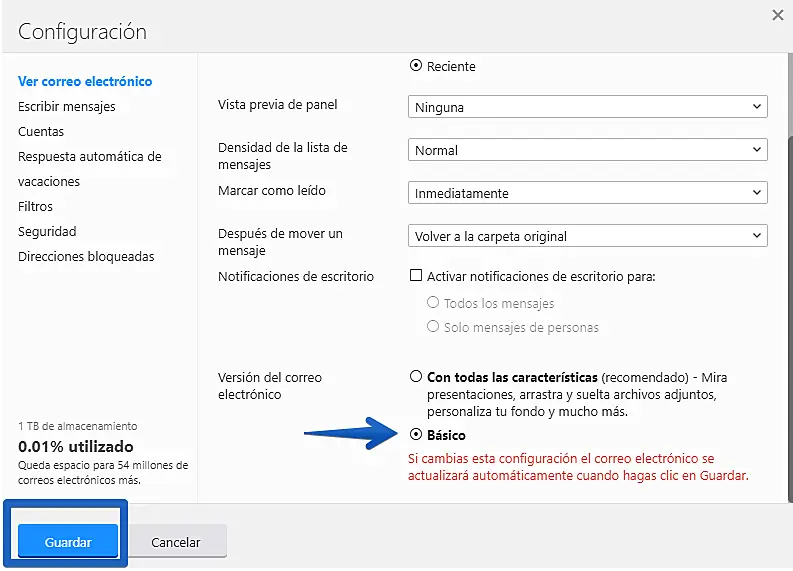Image resolution: width=793 pixels, height=571 pixels.
Task: Go to Direcciones bloqueadas
Action: pyautogui.click(x=86, y=256)
